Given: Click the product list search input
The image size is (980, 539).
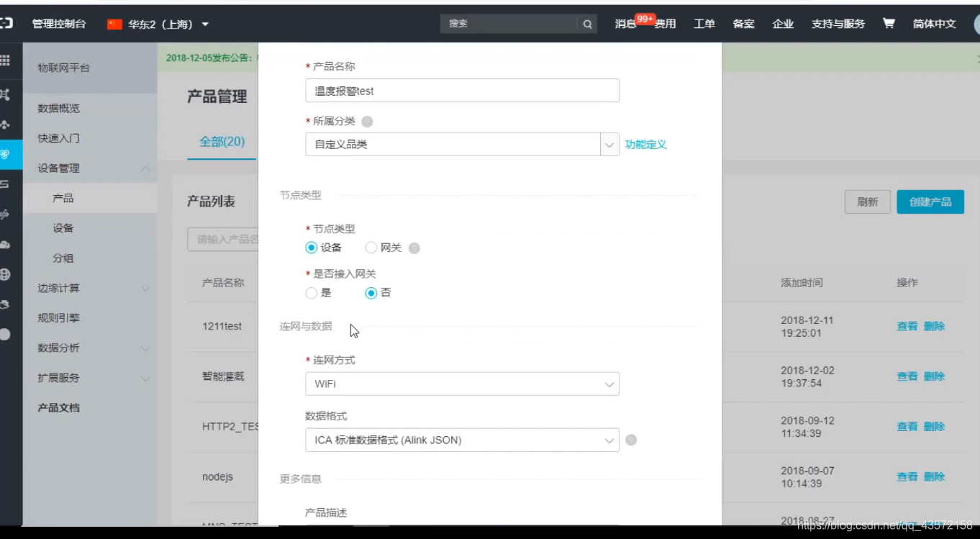Looking at the screenshot, I should pyautogui.click(x=223, y=240).
